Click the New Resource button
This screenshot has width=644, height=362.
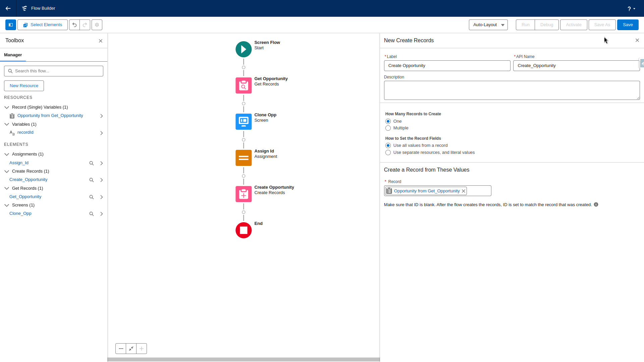(x=24, y=86)
